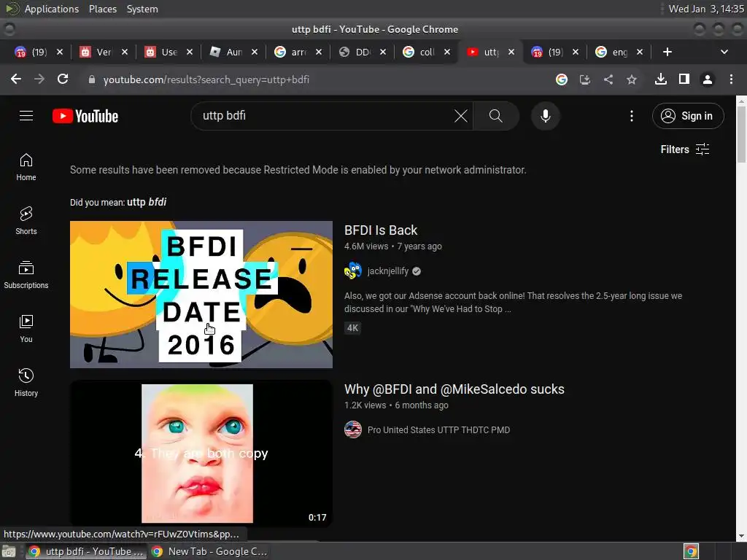
Task: View site info via the lock icon
Action: click(x=92, y=79)
